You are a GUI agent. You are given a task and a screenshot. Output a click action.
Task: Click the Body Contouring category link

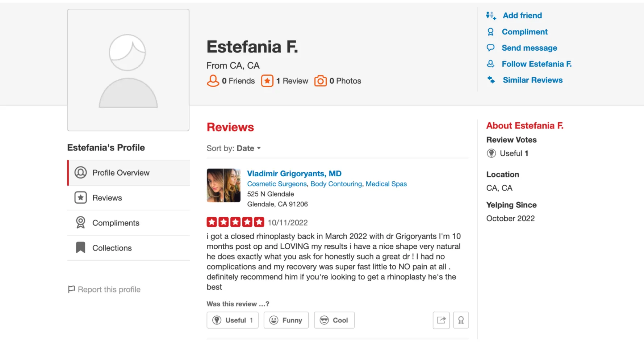click(x=336, y=184)
